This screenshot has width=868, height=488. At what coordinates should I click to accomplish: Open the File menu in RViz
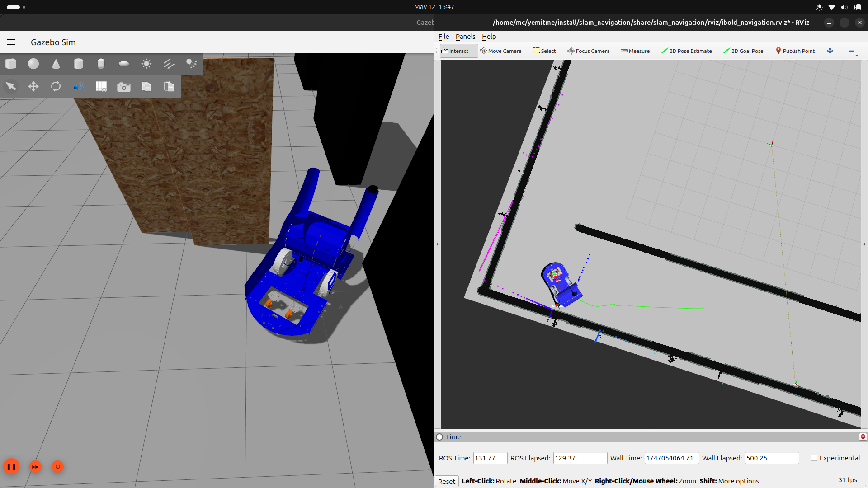coord(443,37)
